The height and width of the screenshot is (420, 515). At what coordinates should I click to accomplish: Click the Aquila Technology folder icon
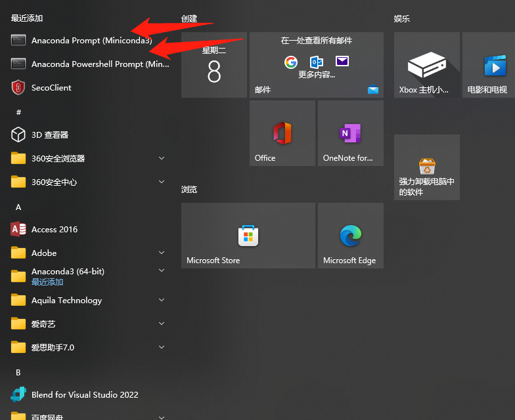(18, 300)
